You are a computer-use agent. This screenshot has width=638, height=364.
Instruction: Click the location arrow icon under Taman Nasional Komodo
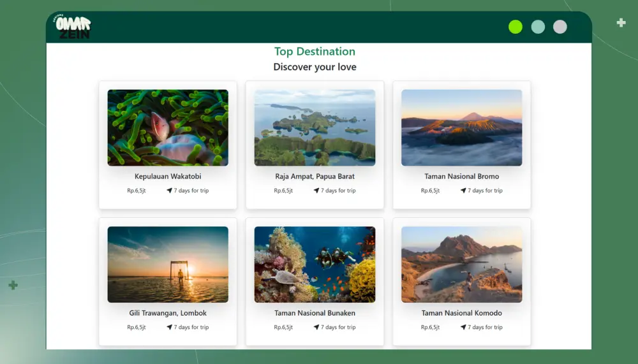tap(463, 327)
